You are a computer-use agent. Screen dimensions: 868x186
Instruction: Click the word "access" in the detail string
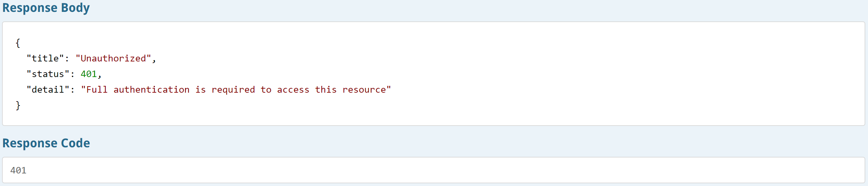293,90
